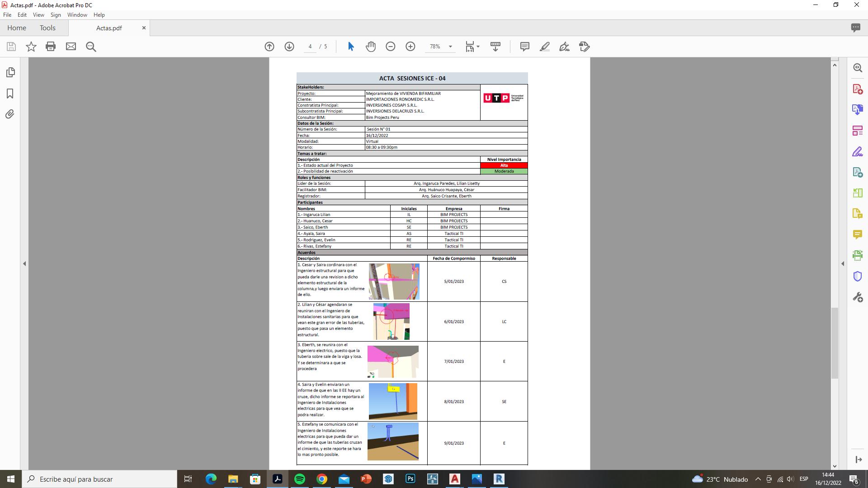Image resolution: width=868 pixels, height=488 pixels.
Task: Open zoom level percentage dropdown
Action: [x=450, y=47]
